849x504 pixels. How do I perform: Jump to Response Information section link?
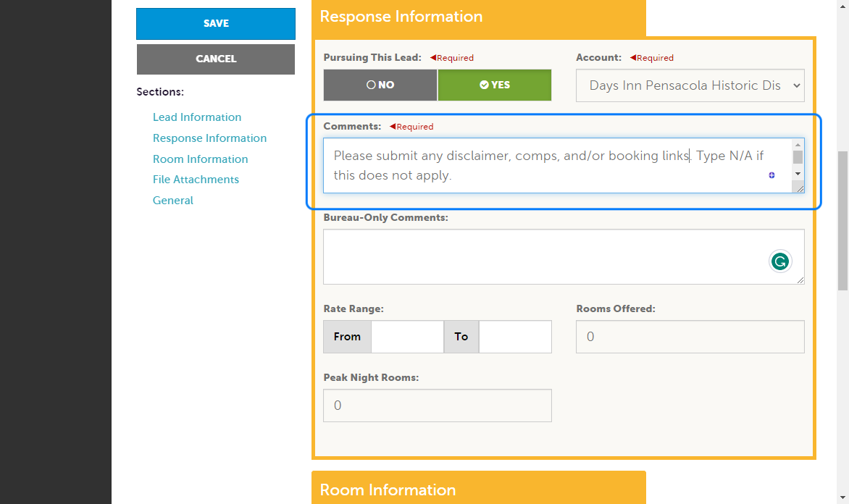click(209, 138)
